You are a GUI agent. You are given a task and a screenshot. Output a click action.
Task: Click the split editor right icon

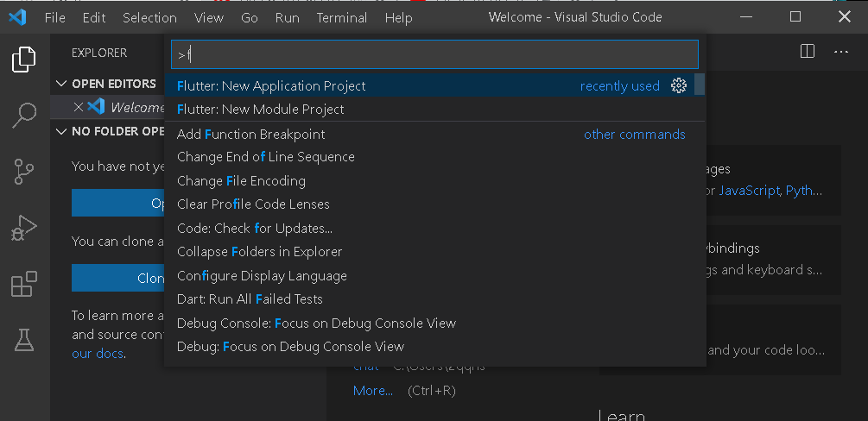coord(808,52)
